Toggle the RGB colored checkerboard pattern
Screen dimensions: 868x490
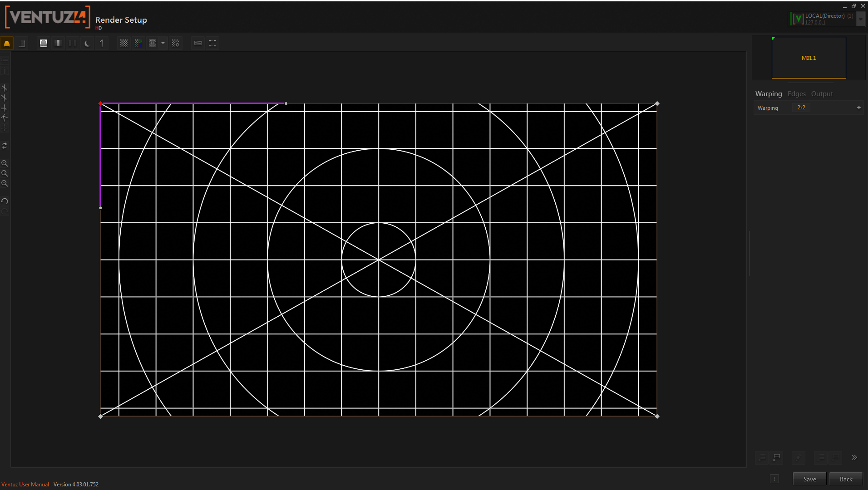pyautogui.click(x=138, y=43)
